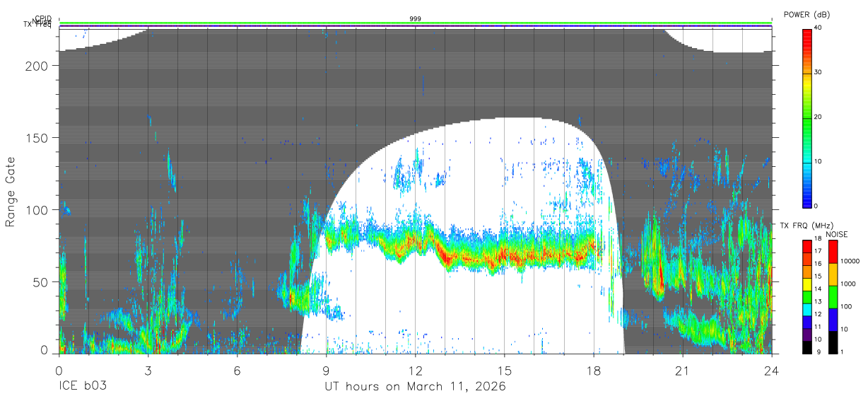868x401 pixels.
Task: Click the green CPID strip above the plot
Action: 416,23
